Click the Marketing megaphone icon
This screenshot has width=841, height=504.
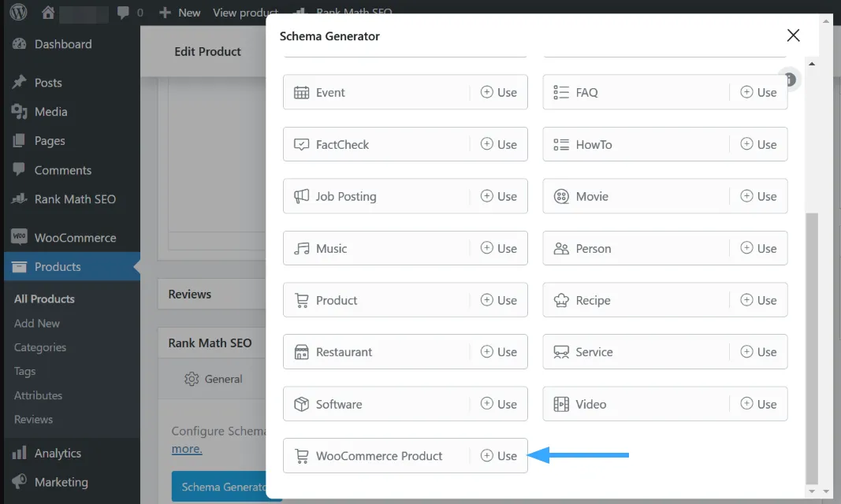click(19, 481)
